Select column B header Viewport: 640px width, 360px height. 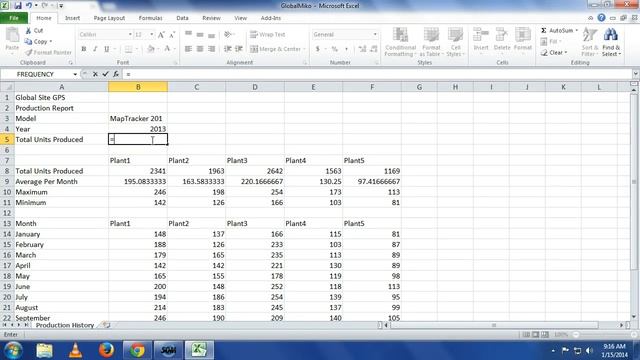coord(138,87)
